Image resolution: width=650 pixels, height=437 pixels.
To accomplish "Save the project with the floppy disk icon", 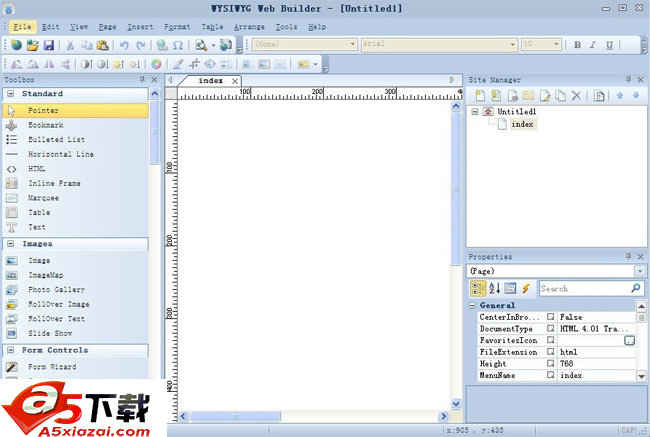I will (x=49, y=45).
